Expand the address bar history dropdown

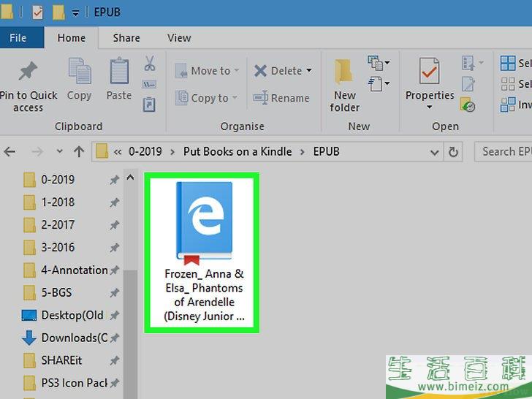(x=434, y=152)
